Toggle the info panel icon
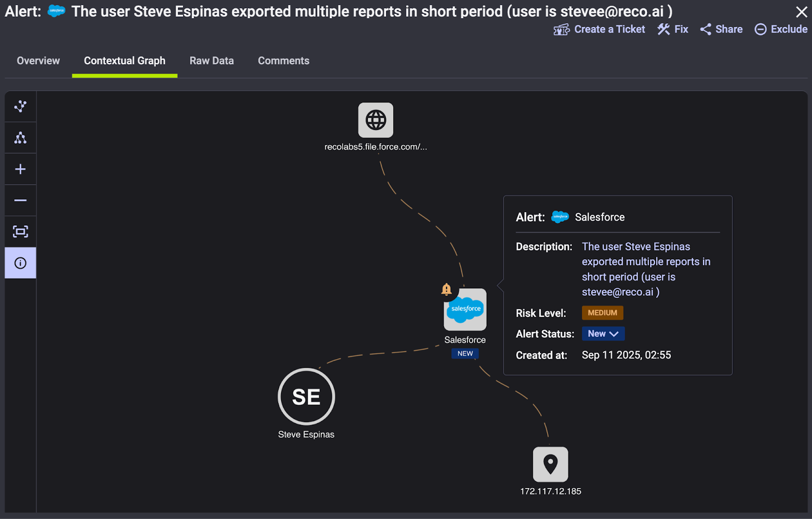The width and height of the screenshot is (812, 519). pyautogui.click(x=20, y=263)
